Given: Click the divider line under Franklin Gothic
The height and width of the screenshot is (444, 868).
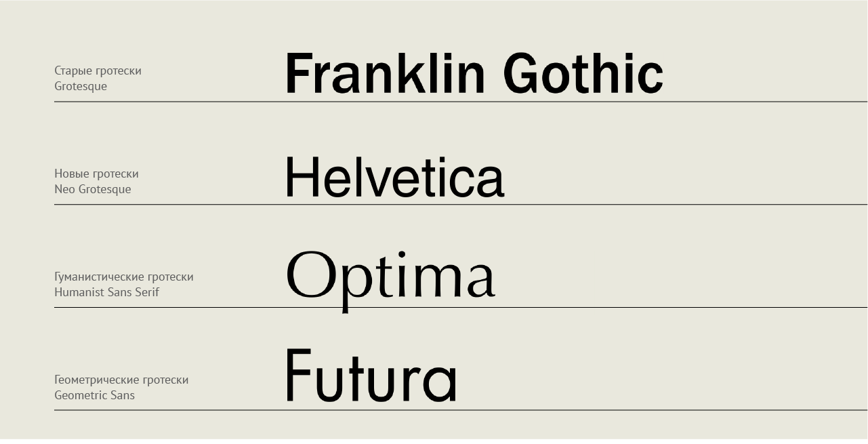Looking at the screenshot, I should click(x=461, y=102).
